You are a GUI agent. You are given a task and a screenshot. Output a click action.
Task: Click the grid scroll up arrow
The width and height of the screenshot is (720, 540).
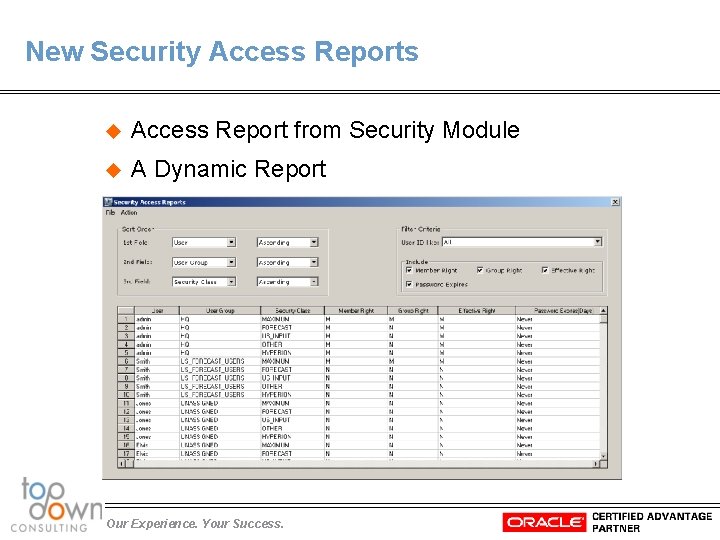coord(603,311)
